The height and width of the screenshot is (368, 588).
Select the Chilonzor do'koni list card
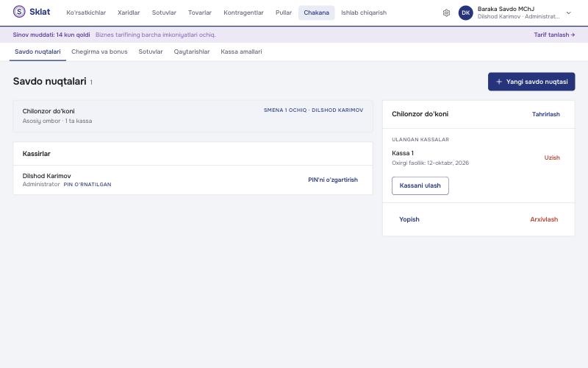tap(193, 116)
